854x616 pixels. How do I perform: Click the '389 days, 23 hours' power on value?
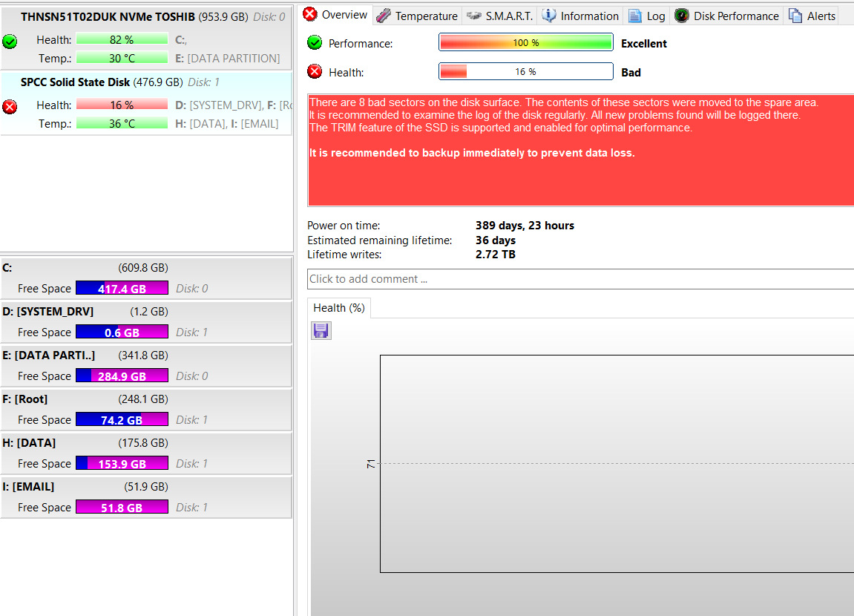tap(525, 226)
